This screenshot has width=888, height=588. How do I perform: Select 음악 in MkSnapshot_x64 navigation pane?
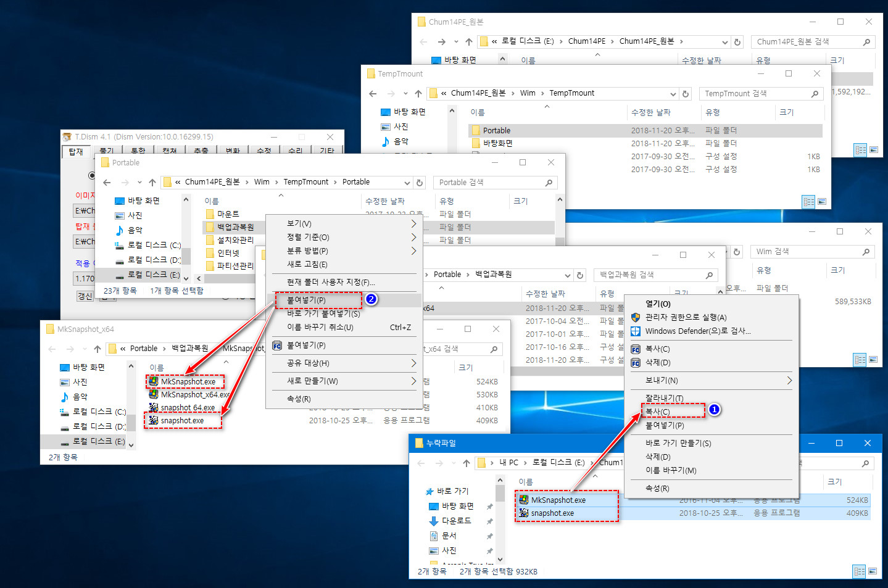[80, 397]
